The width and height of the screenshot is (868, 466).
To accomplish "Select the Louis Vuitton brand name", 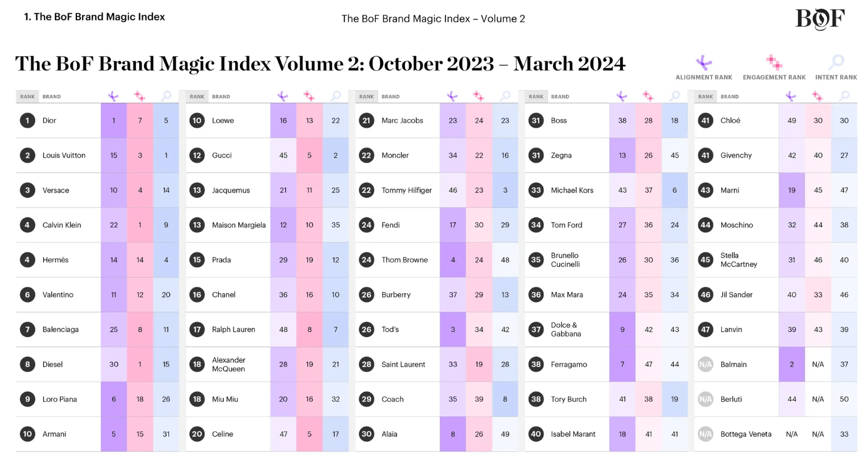I will point(64,156).
